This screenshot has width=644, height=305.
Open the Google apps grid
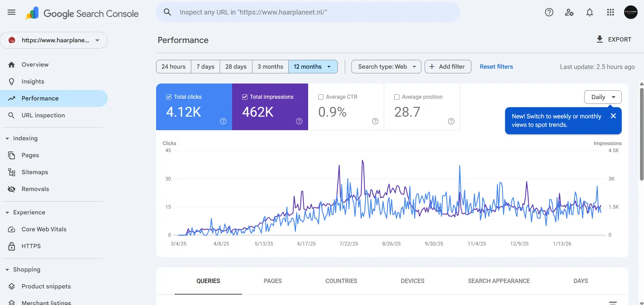[x=610, y=13]
